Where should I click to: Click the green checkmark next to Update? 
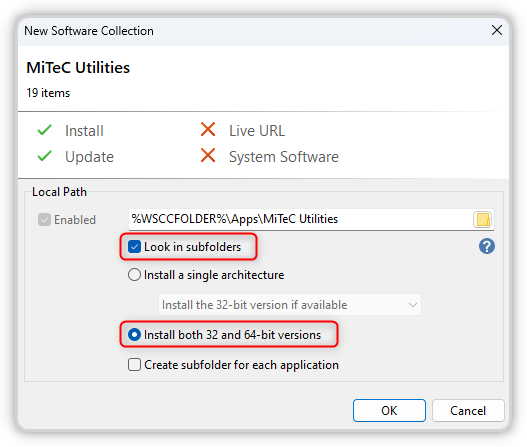pos(44,156)
